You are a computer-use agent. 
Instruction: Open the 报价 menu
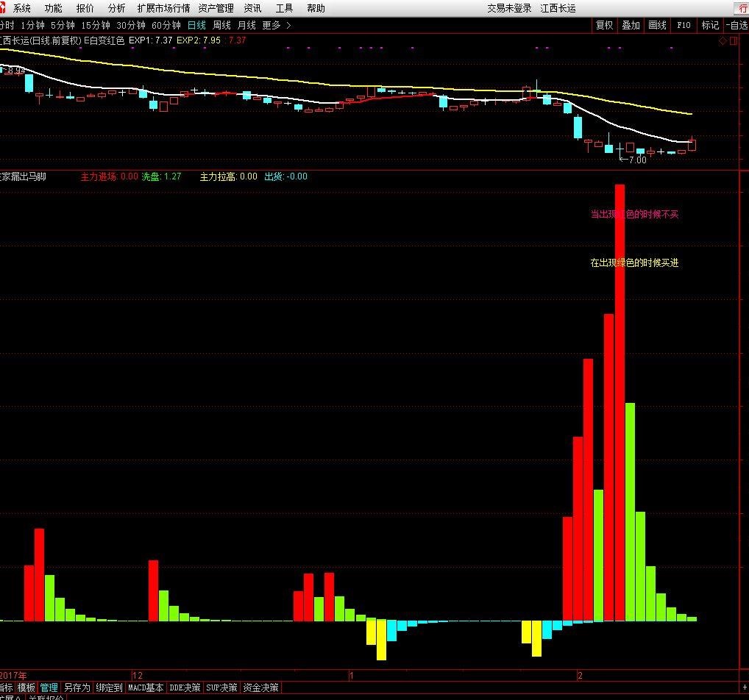tap(85, 8)
